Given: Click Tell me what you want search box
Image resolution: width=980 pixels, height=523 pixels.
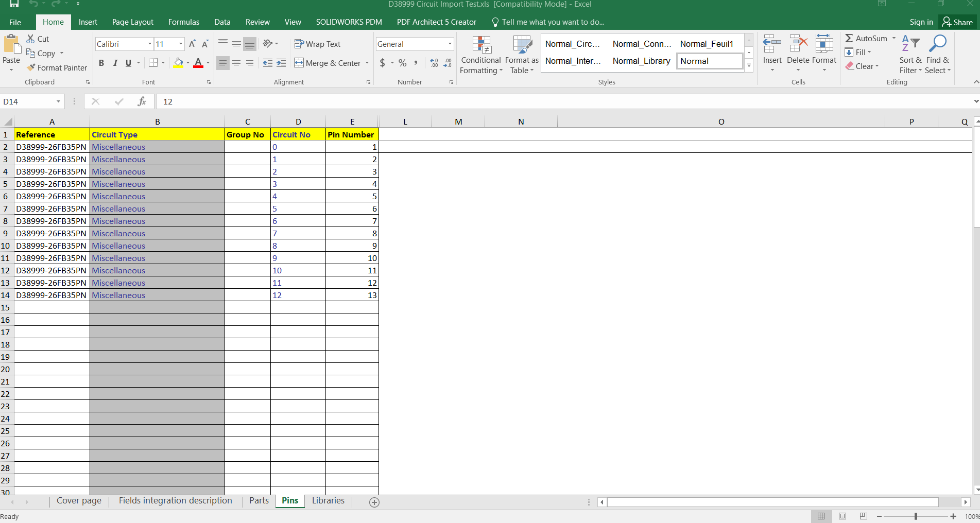Looking at the screenshot, I should pos(549,22).
